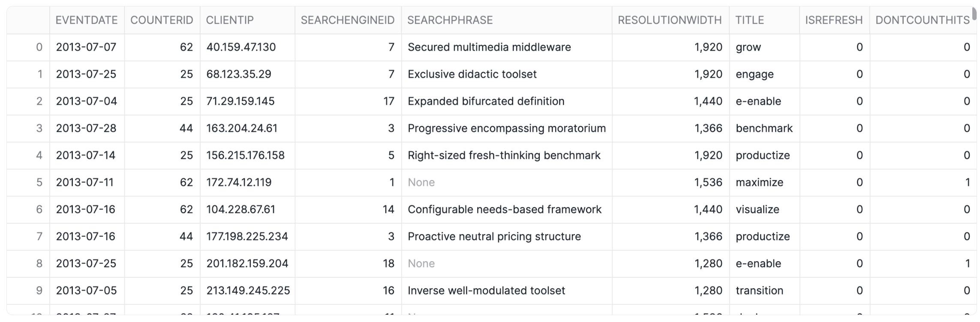Image resolution: width=980 pixels, height=322 pixels.
Task: Select the "transition" title cell
Action: (759, 291)
